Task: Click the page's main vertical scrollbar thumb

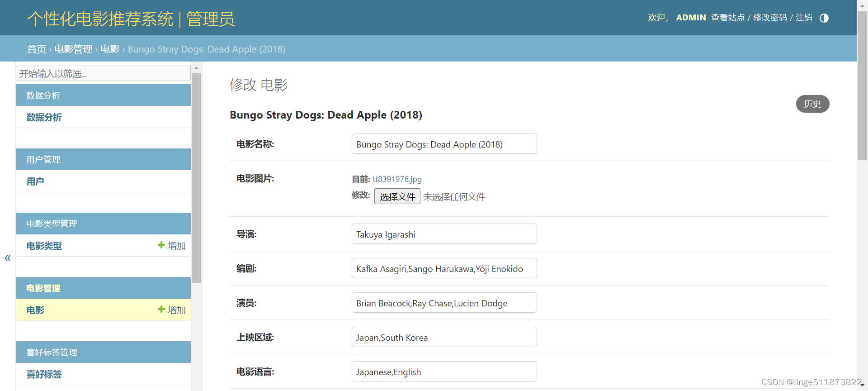Action: (862, 86)
